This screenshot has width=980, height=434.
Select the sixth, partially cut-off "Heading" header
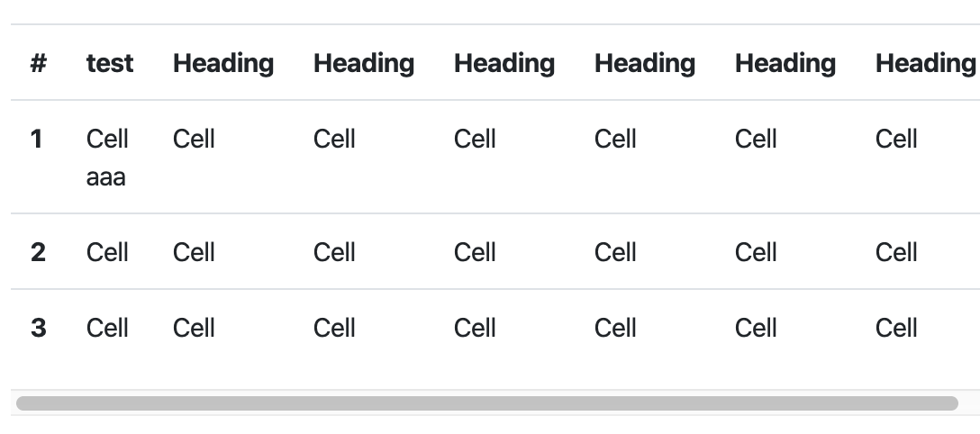[x=926, y=63]
